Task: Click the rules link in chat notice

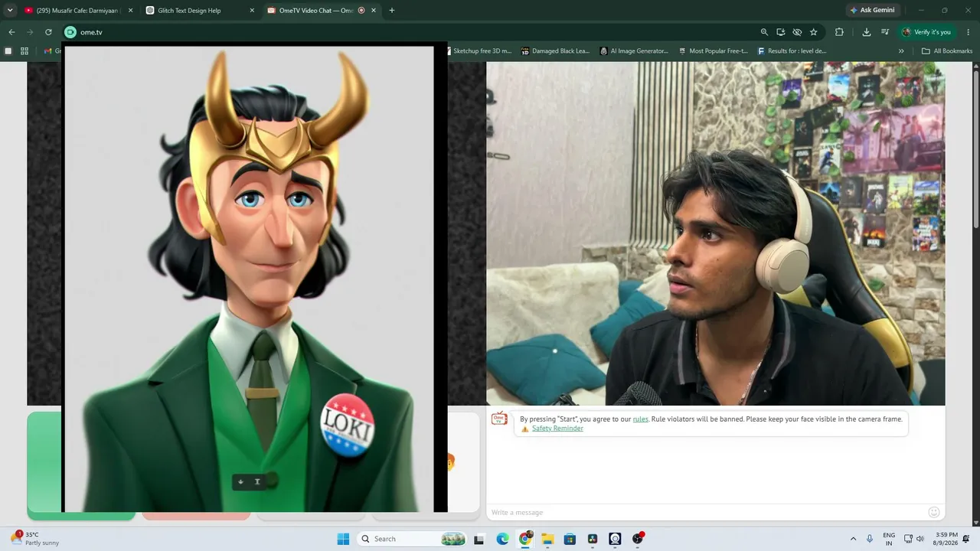Action: pos(640,419)
